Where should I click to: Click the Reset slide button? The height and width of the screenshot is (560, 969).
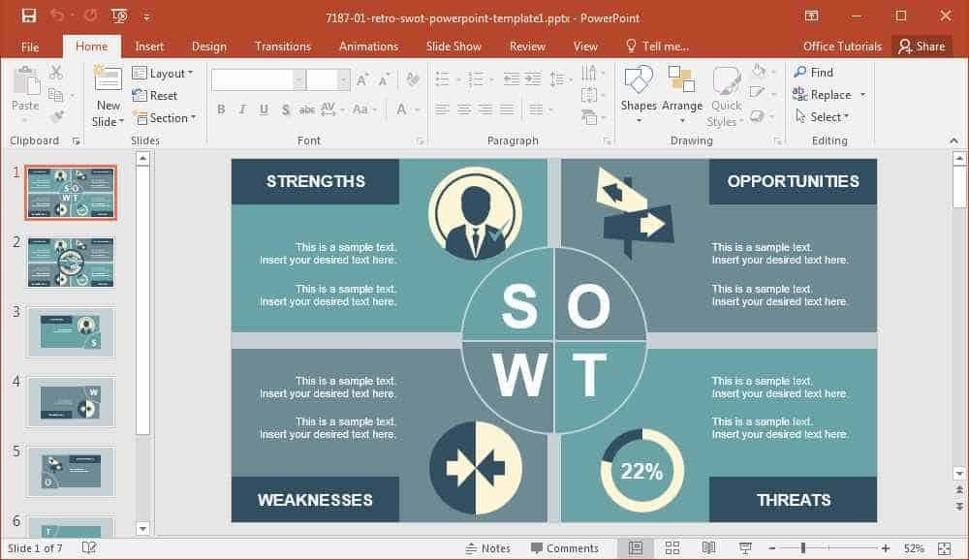click(155, 95)
